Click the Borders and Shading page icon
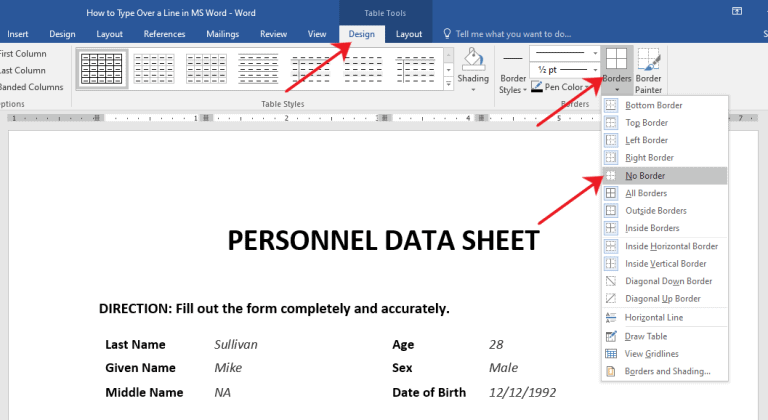Viewport: 768px width, 420px height. [x=611, y=371]
